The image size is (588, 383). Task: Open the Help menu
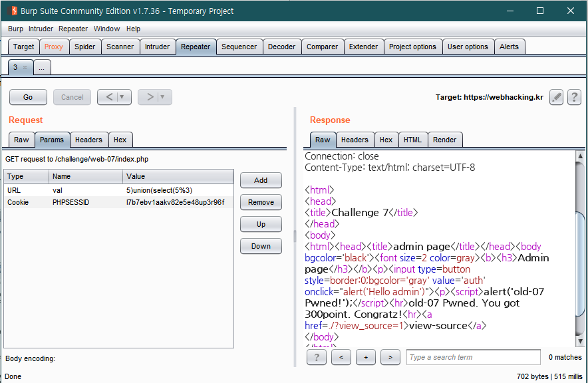click(x=133, y=29)
